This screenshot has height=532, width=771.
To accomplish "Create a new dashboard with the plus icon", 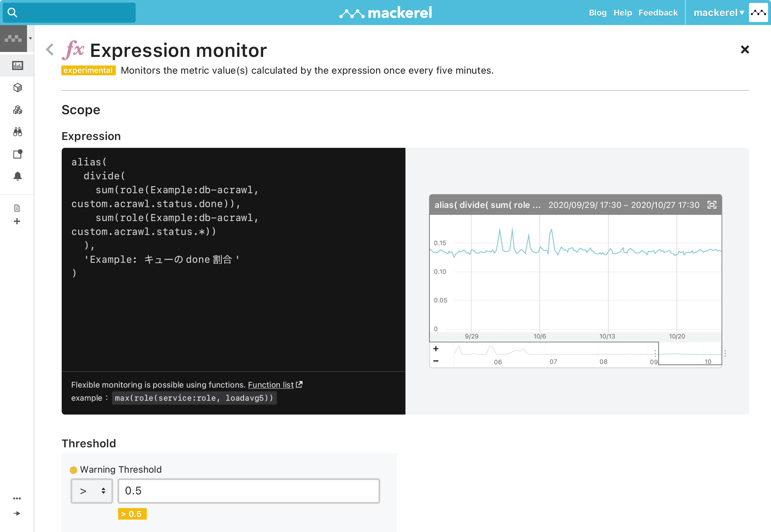I will point(17,221).
